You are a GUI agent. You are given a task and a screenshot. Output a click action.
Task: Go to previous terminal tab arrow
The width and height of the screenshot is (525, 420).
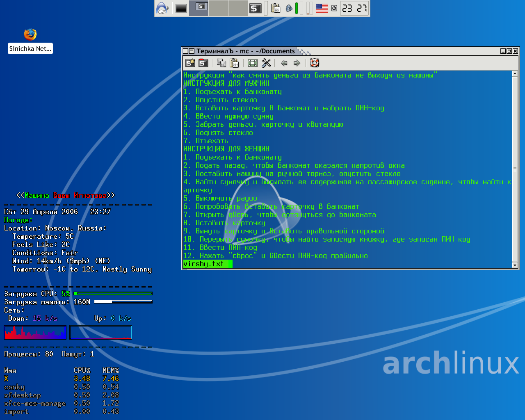coord(284,63)
